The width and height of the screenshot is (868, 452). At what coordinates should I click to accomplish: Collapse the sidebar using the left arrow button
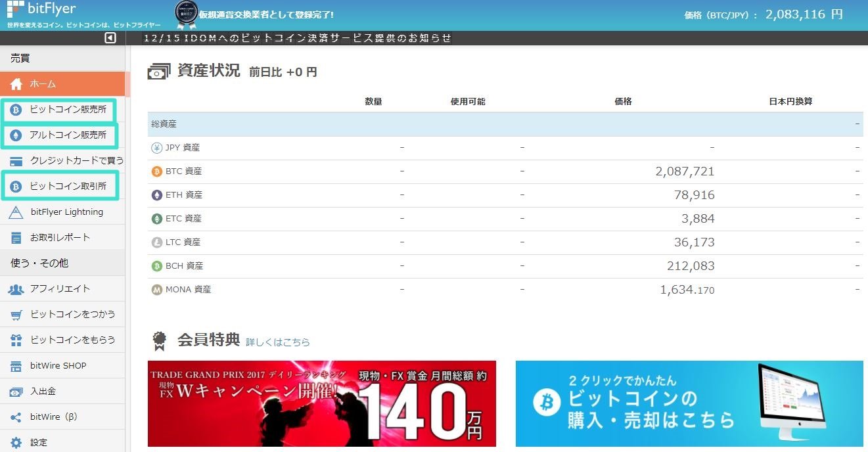coord(110,38)
